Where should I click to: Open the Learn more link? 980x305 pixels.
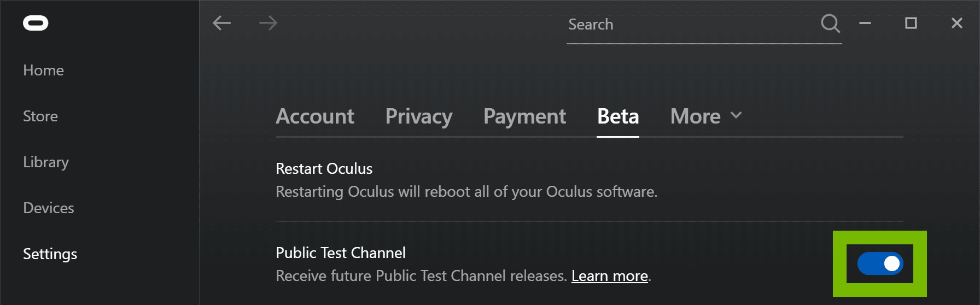(x=610, y=276)
